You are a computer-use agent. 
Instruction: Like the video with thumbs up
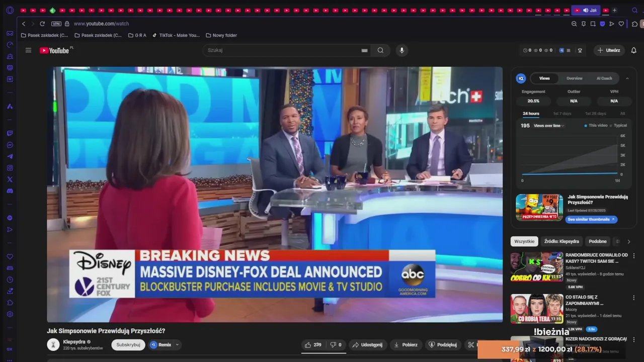tap(313, 345)
